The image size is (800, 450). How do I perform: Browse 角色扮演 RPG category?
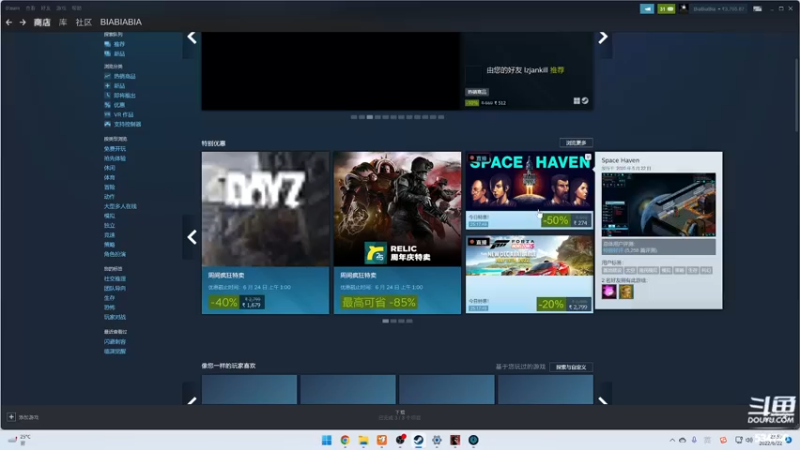pyautogui.click(x=115, y=254)
